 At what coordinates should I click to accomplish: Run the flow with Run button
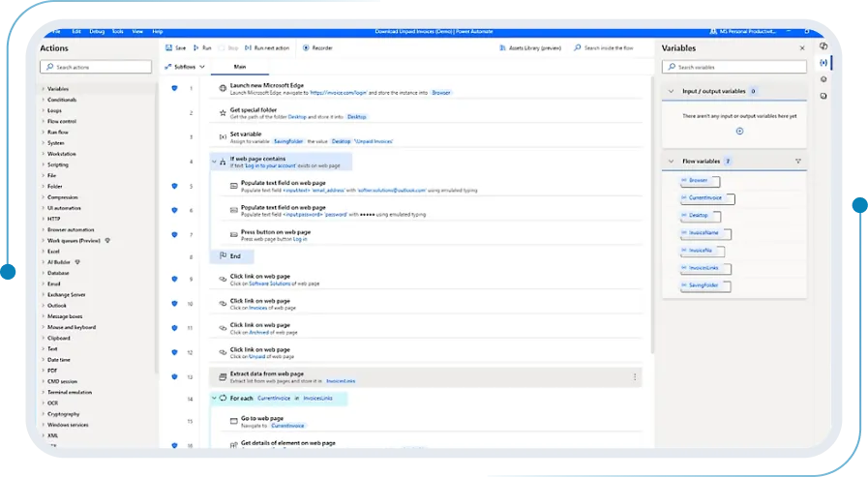(x=202, y=48)
